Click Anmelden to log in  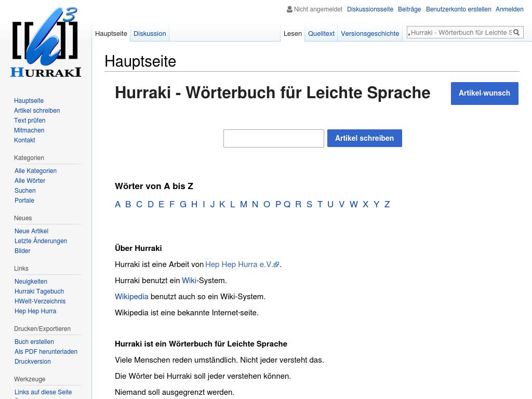coord(509,9)
